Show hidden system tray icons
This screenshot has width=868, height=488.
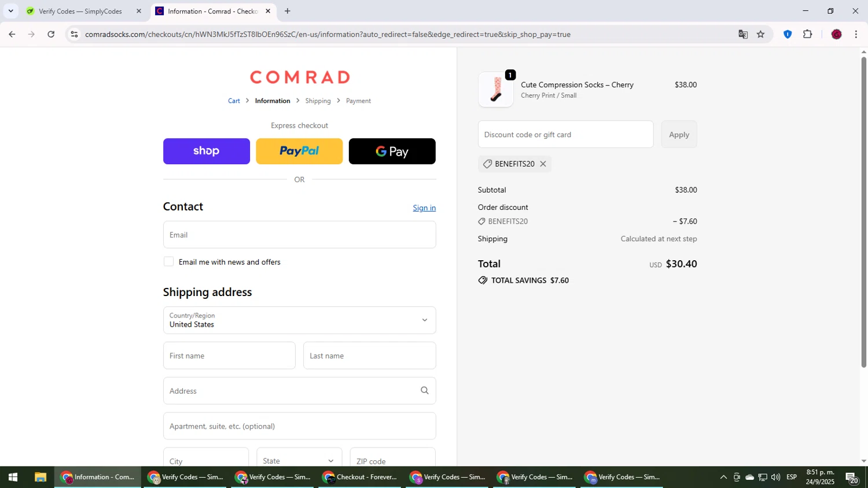[x=723, y=478]
